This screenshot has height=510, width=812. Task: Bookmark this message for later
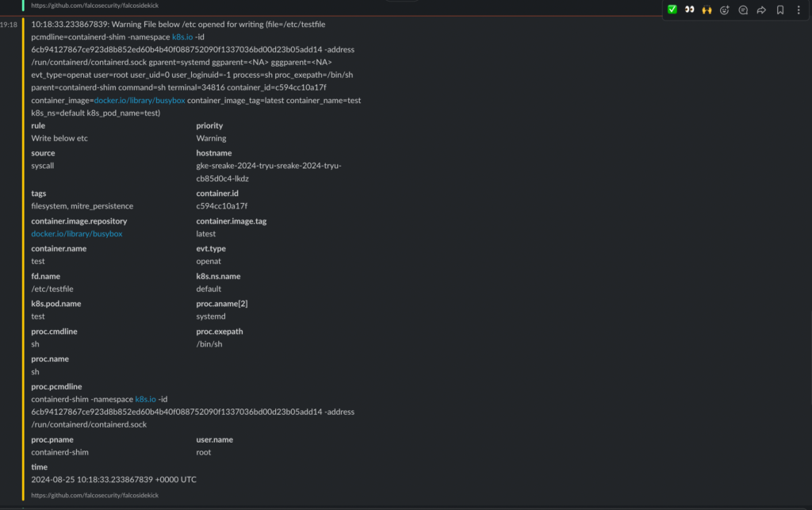click(x=780, y=10)
